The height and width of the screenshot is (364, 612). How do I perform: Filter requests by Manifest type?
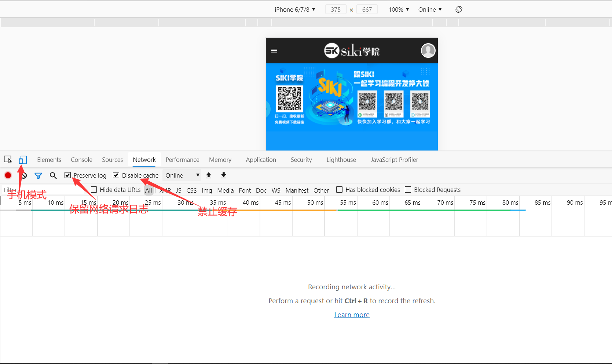297,190
